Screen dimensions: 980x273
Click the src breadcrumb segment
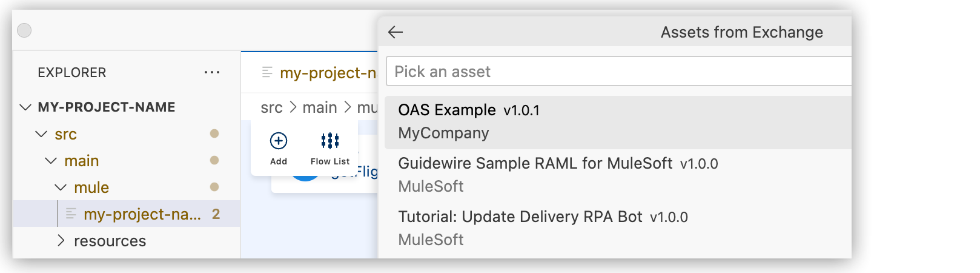click(x=271, y=108)
